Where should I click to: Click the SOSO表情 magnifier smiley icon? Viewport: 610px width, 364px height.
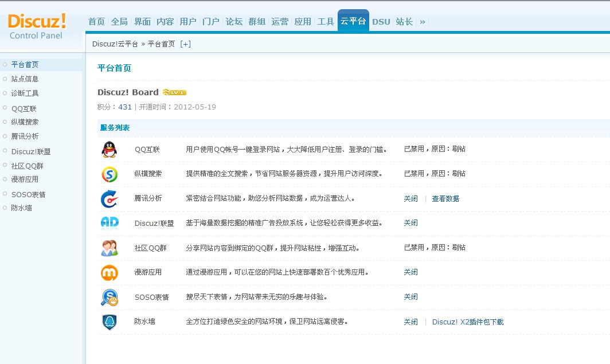pos(110,298)
